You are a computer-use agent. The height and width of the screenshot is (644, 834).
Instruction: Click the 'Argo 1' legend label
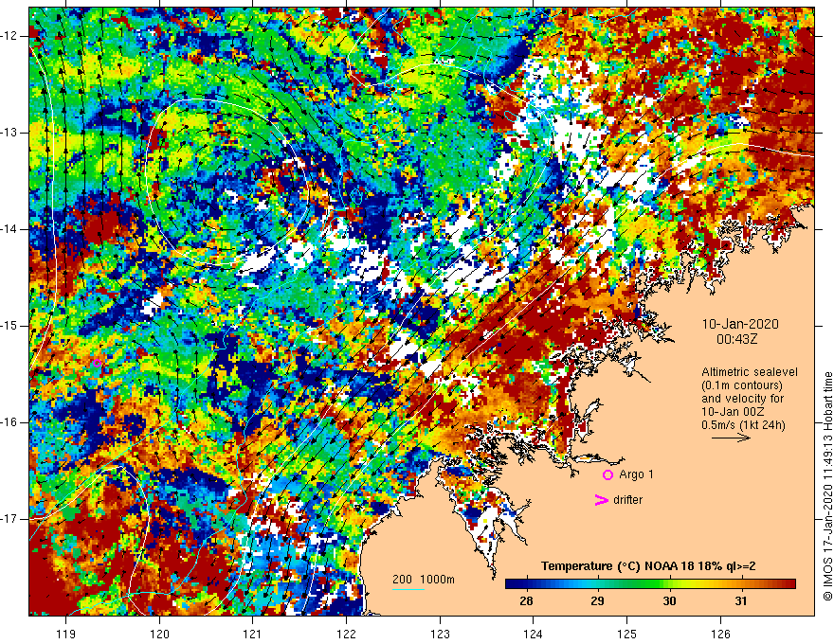(636, 474)
